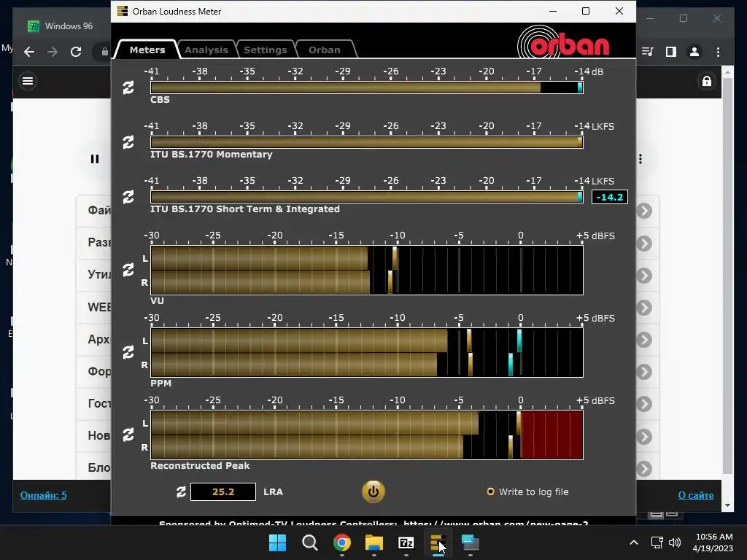This screenshot has height=560, width=747.
Task: Reset the ITU BS.1770 Momentary meter
Action: (x=128, y=142)
